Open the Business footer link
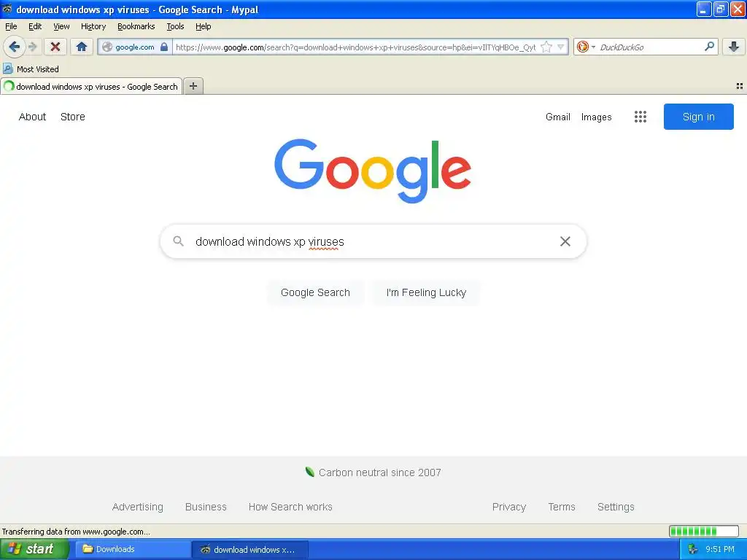This screenshot has width=747, height=560. coord(206,507)
